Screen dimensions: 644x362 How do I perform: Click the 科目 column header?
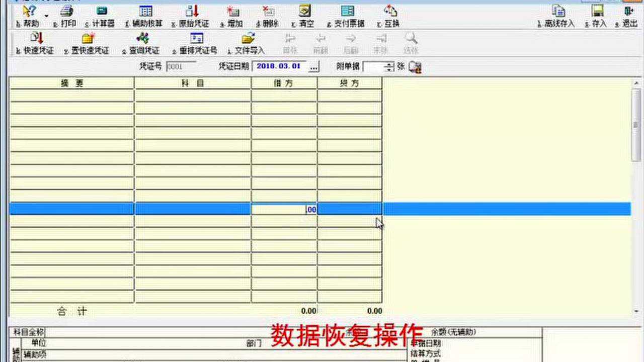click(x=193, y=83)
